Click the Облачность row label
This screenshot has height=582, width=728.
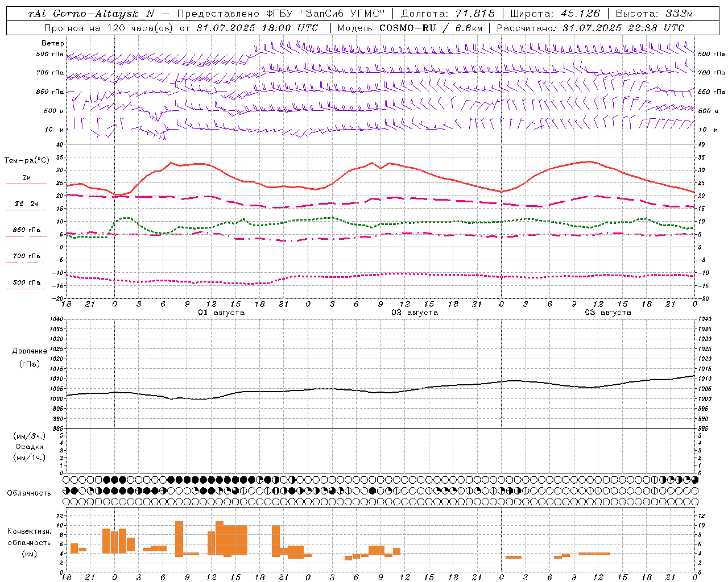coord(29,493)
